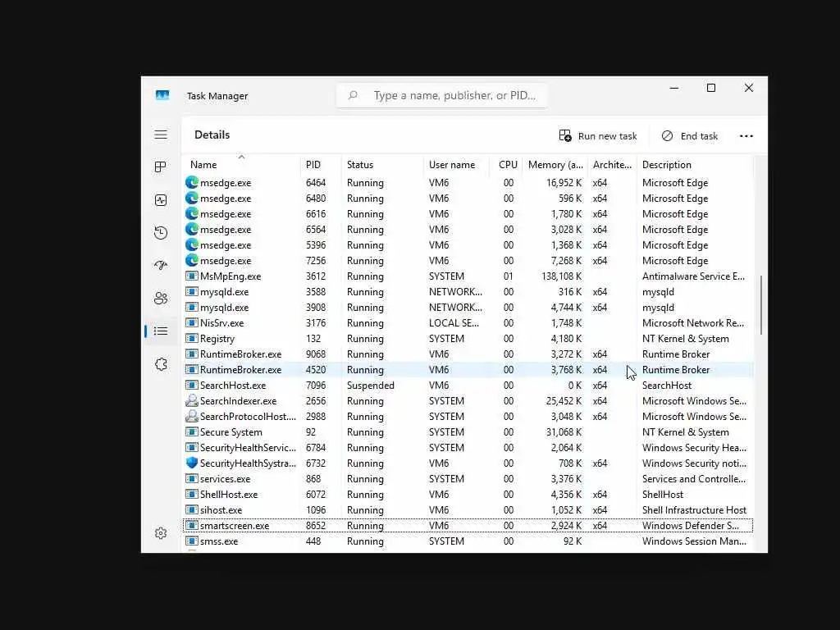This screenshot has height=630, width=840.
Task: Click memory value 3,028 K
Action: [x=564, y=230]
